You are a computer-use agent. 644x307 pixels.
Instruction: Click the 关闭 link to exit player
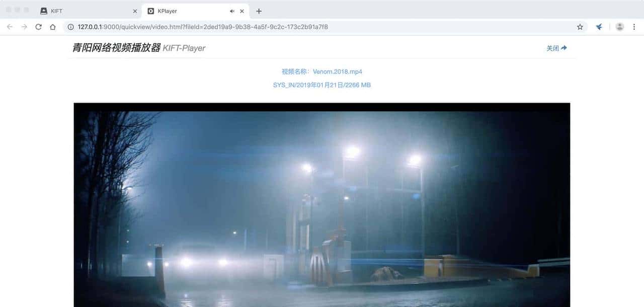[x=556, y=48]
